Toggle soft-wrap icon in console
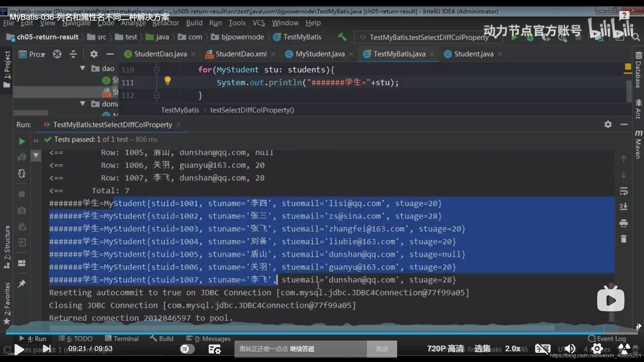Screen dimensions: 644x362 coord(624,191)
